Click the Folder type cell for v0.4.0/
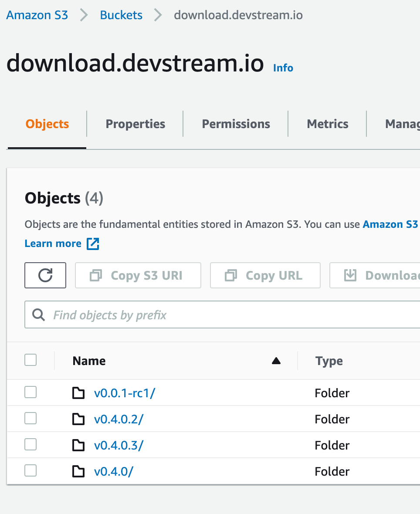The width and height of the screenshot is (420, 514). coord(332,472)
